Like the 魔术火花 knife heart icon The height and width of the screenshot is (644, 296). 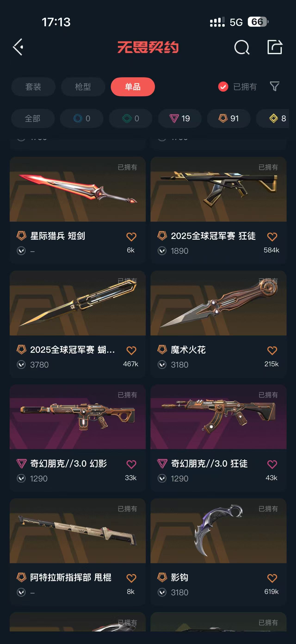(x=272, y=350)
